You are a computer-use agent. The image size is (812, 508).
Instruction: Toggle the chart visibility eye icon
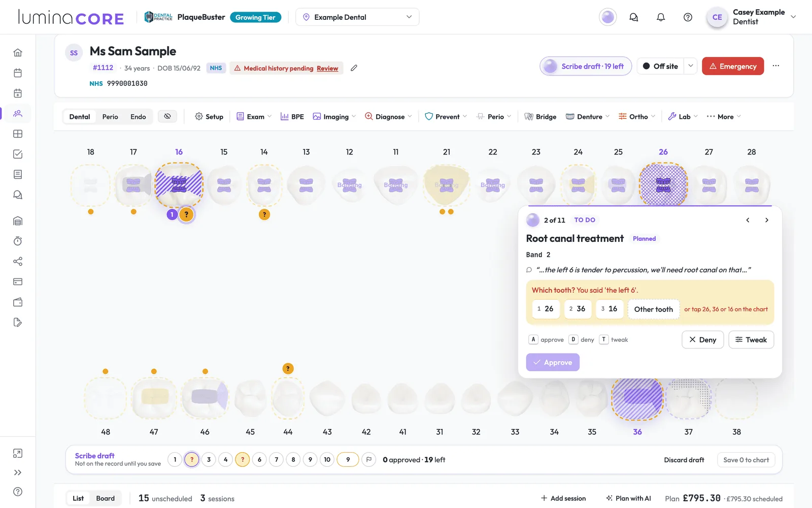[167, 116]
